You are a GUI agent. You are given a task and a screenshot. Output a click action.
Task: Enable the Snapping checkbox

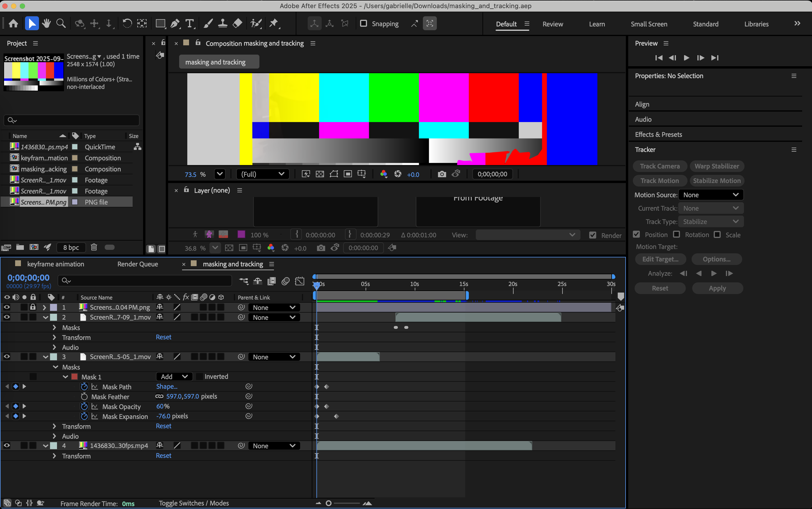click(x=364, y=24)
